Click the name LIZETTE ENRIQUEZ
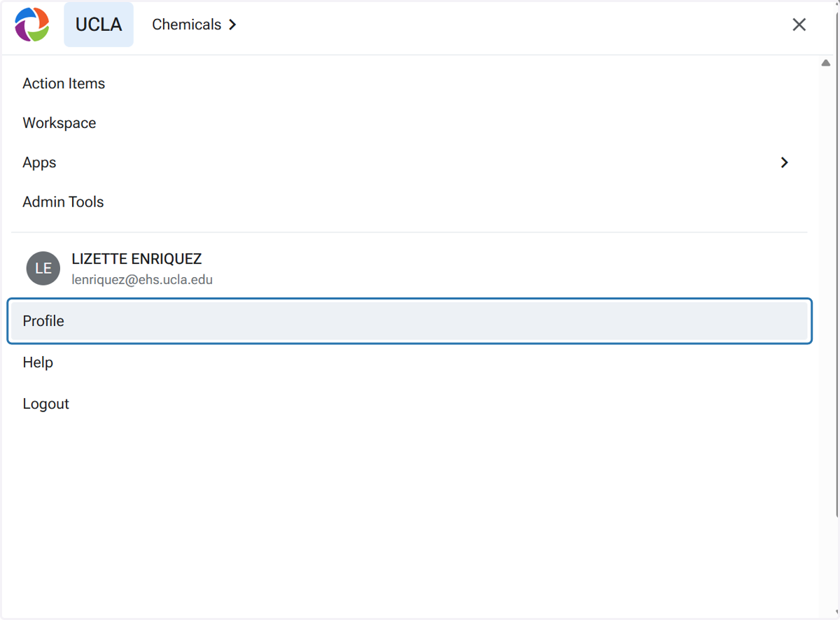Image resolution: width=840 pixels, height=620 pixels. [x=136, y=259]
